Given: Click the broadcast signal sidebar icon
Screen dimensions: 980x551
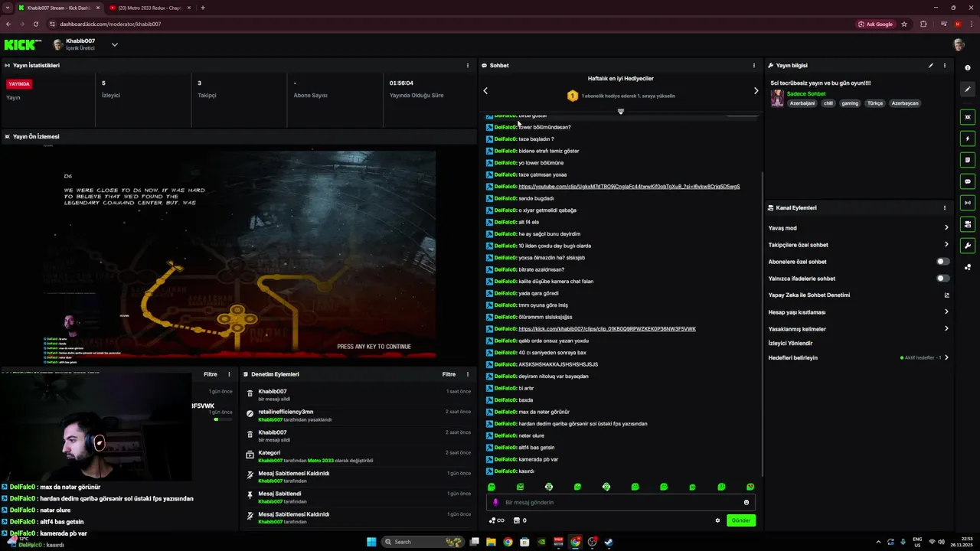Looking at the screenshot, I should [x=968, y=203].
